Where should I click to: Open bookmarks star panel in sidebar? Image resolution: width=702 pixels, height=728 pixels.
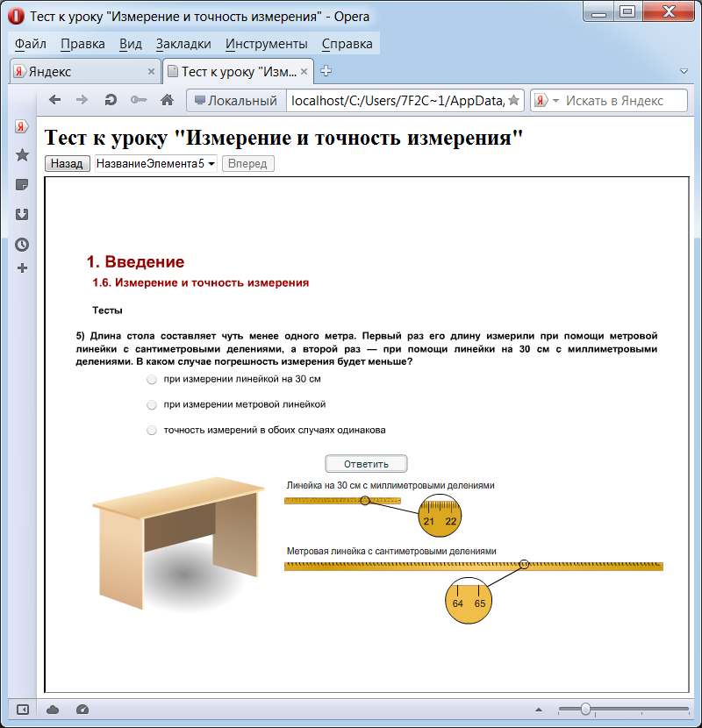point(22,155)
